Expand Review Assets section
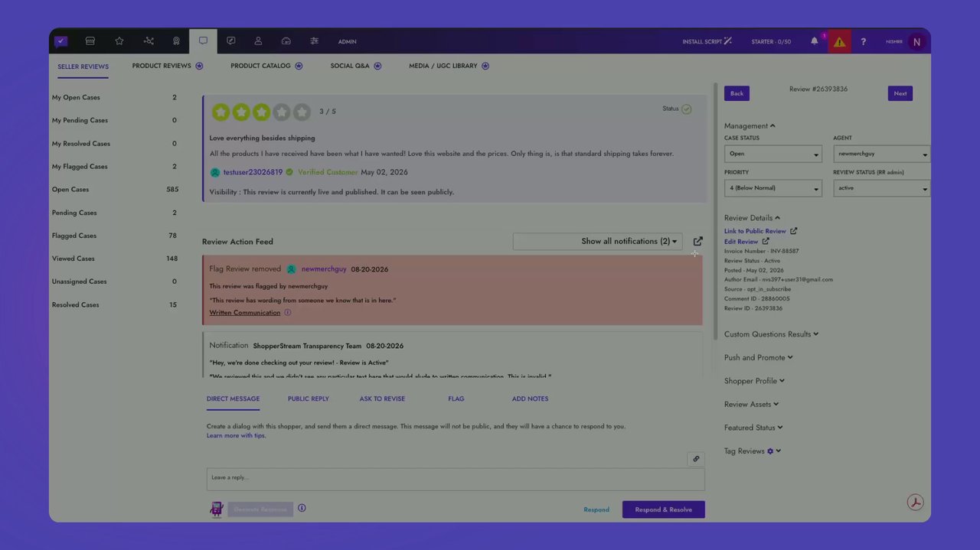 coord(751,404)
